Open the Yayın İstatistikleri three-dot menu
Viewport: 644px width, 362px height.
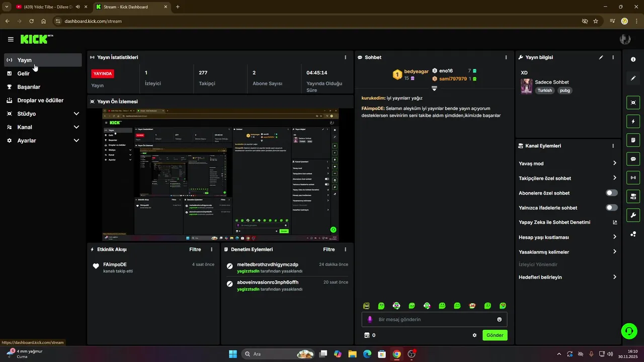[x=345, y=57]
